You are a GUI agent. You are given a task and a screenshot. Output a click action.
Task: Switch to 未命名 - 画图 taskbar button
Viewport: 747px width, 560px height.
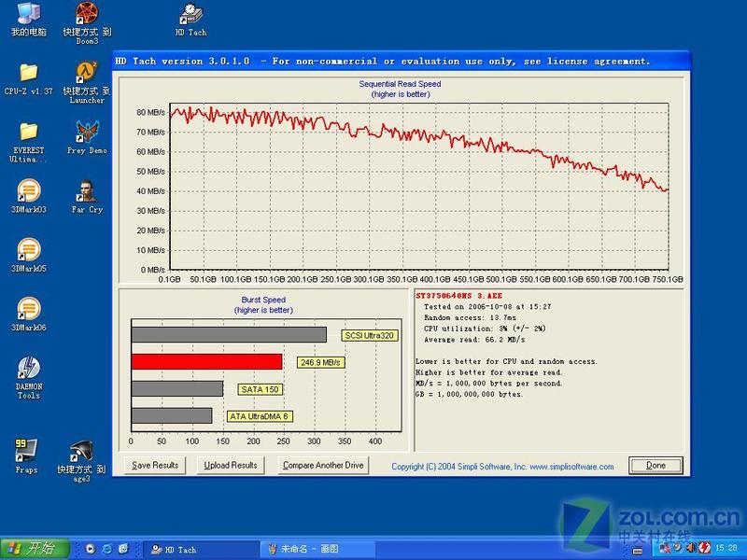[x=317, y=550]
